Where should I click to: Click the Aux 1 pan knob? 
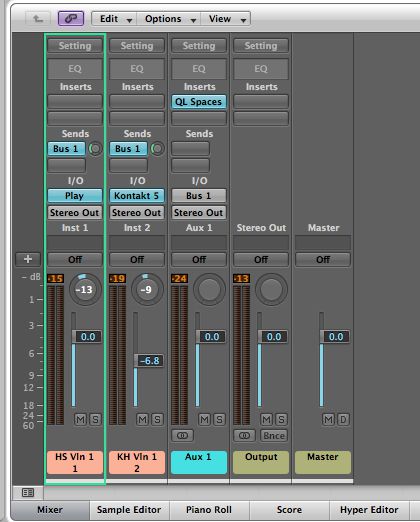coord(209,289)
